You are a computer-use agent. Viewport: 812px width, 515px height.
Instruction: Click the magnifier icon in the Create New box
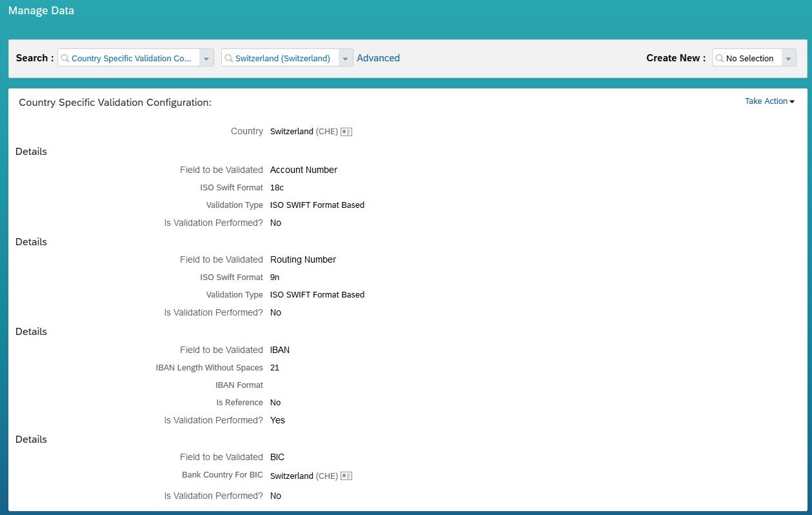(719, 58)
